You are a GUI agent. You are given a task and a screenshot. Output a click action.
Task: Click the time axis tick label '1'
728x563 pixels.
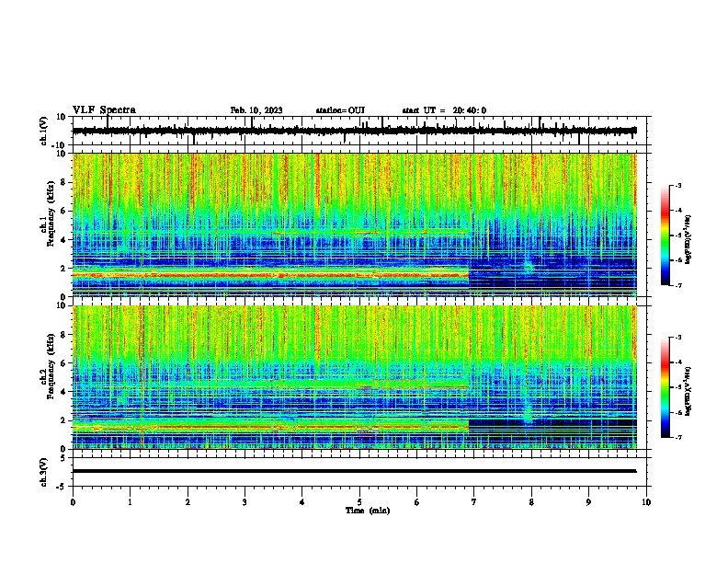tap(130, 502)
